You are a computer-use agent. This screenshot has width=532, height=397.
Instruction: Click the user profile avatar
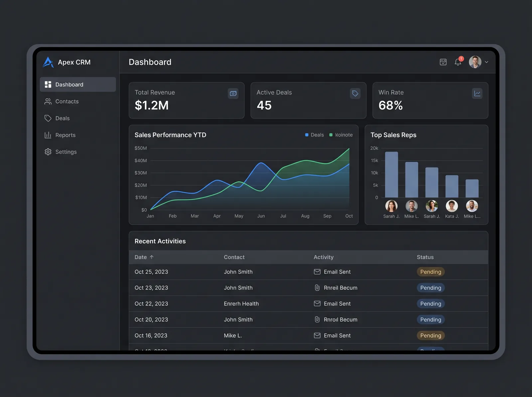(475, 62)
